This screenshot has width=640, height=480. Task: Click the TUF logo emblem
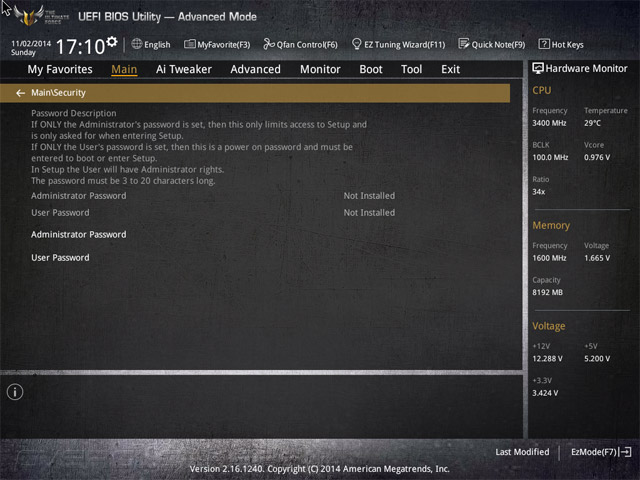(29, 16)
